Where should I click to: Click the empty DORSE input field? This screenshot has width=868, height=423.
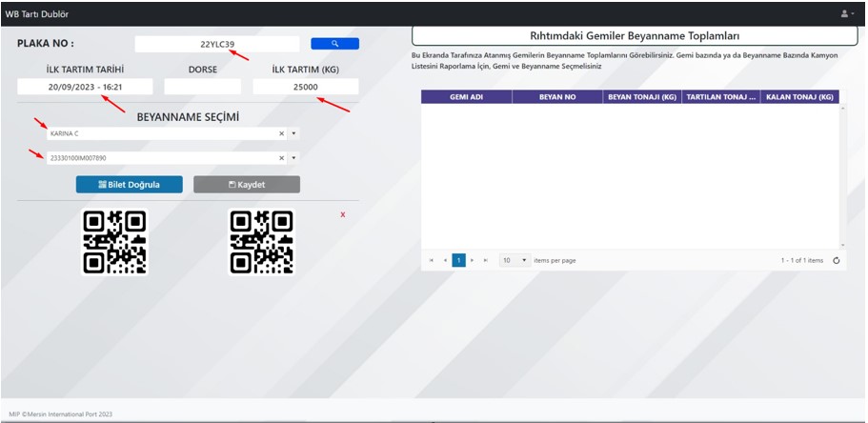tap(203, 87)
